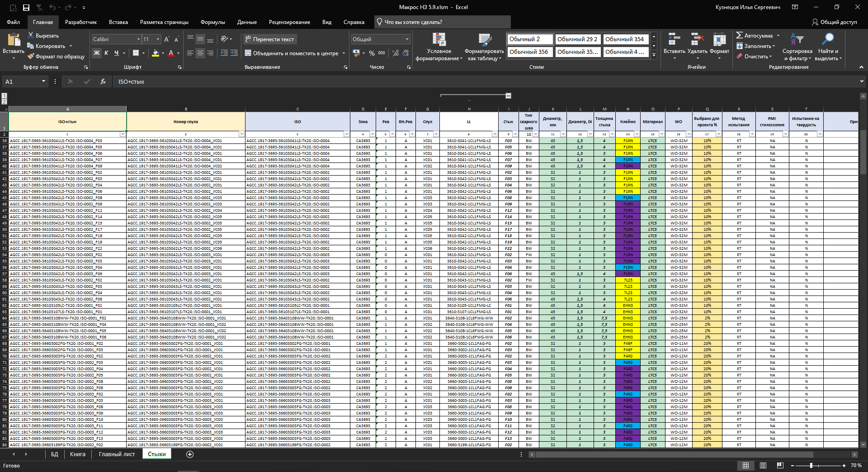Add a new sheet with plus icon

pos(190,454)
